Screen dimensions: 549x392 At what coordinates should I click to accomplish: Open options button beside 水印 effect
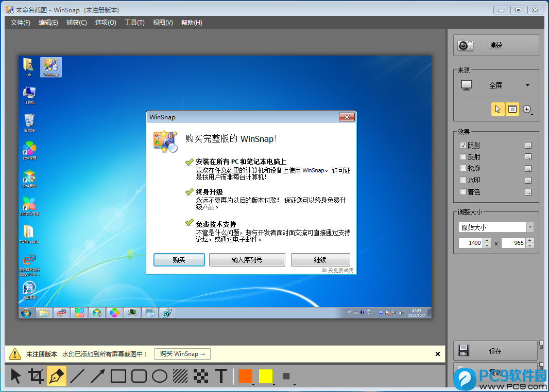tap(528, 180)
